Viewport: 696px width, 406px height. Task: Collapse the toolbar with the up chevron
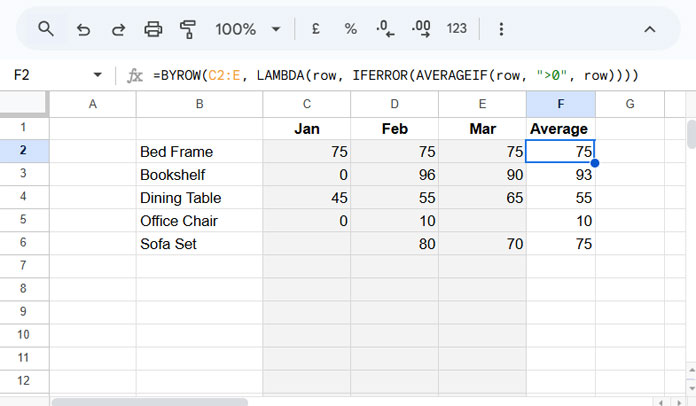[x=650, y=30]
